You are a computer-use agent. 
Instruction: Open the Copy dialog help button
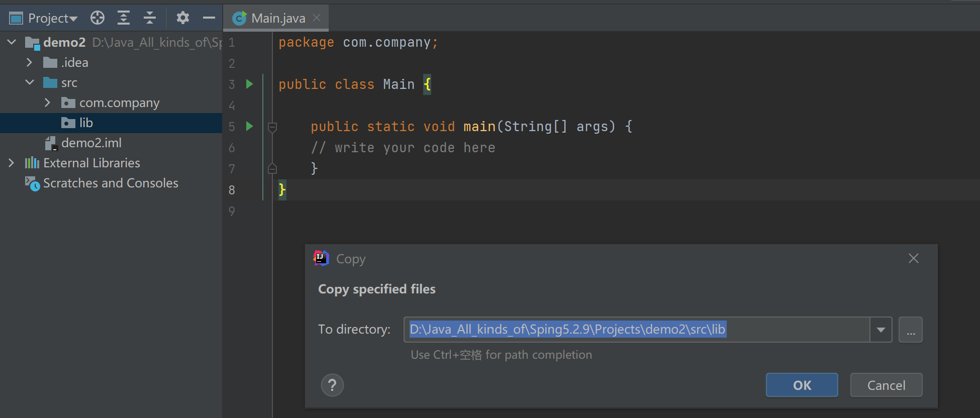332,385
